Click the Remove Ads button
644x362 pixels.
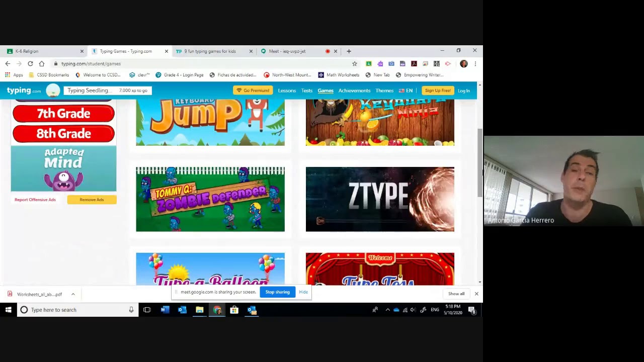(92, 200)
